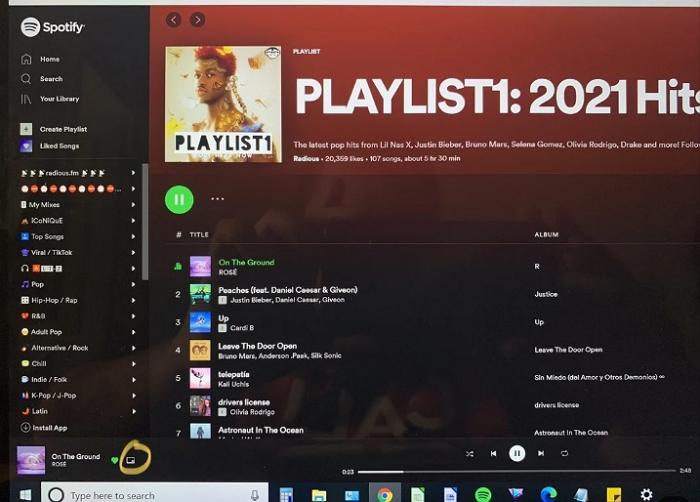This screenshot has width=700, height=502.
Task: Open Spotify from the taskbar
Action: click(483, 494)
